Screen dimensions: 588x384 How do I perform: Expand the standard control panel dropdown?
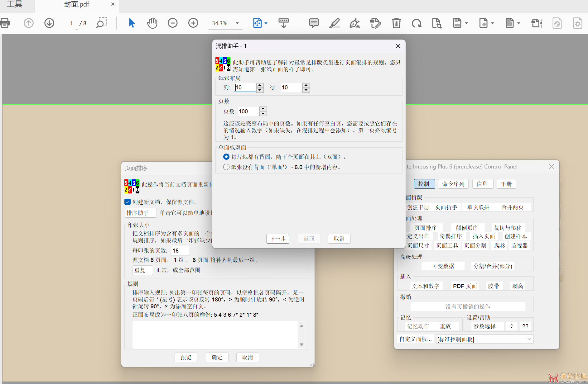[529, 339]
